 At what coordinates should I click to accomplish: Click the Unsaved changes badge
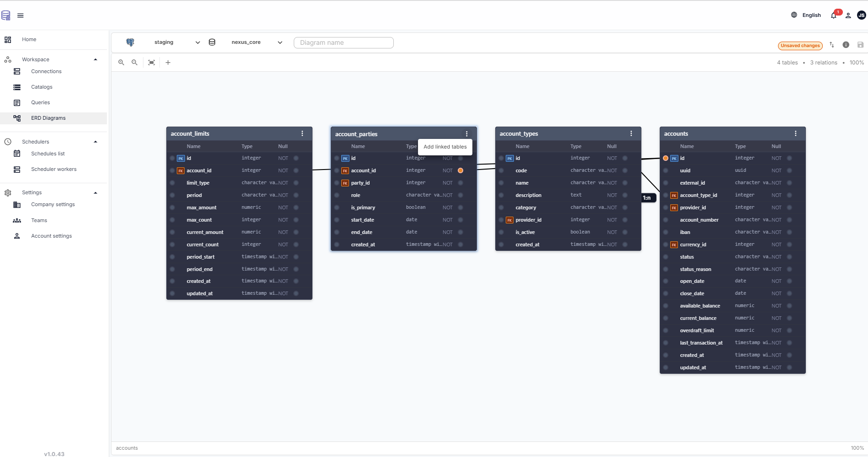800,46
